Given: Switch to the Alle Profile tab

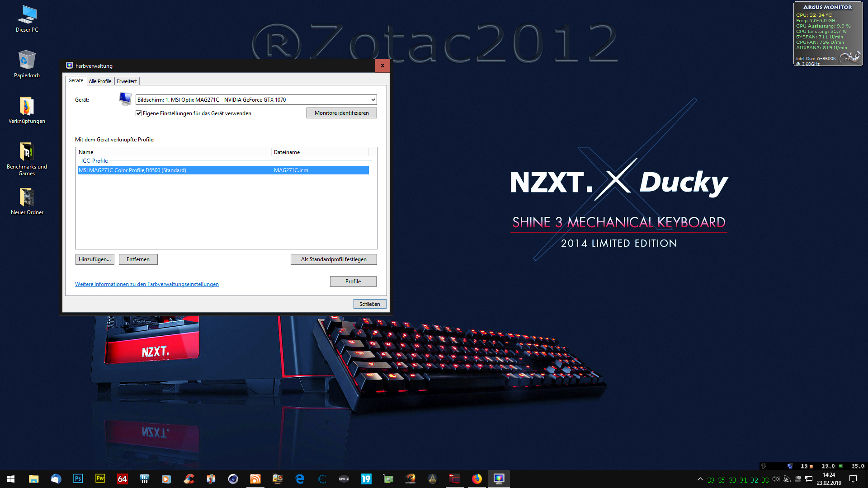Looking at the screenshot, I should 100,81.
